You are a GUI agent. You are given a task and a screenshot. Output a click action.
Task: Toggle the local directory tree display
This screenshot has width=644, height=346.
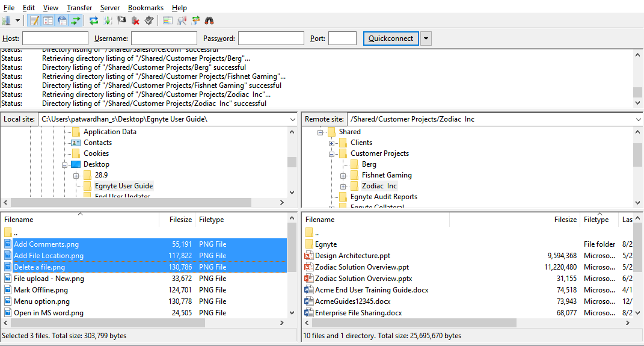(48, 20)
